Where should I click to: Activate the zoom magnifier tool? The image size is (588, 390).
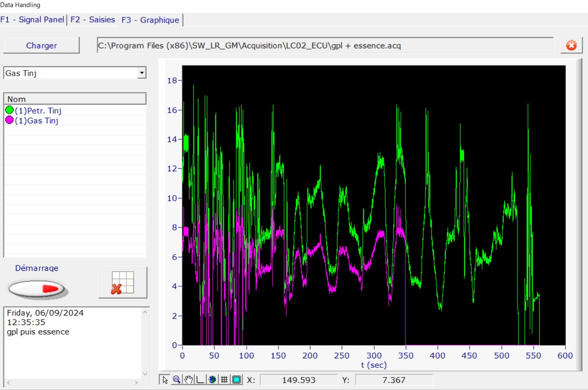point(177,380)
